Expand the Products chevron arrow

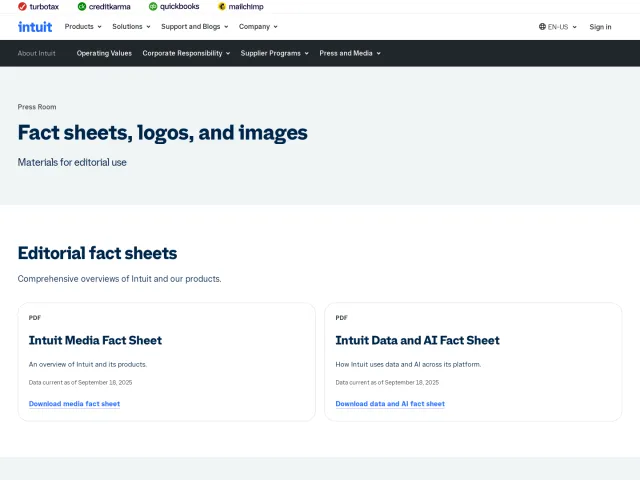(x=99, y=27)
